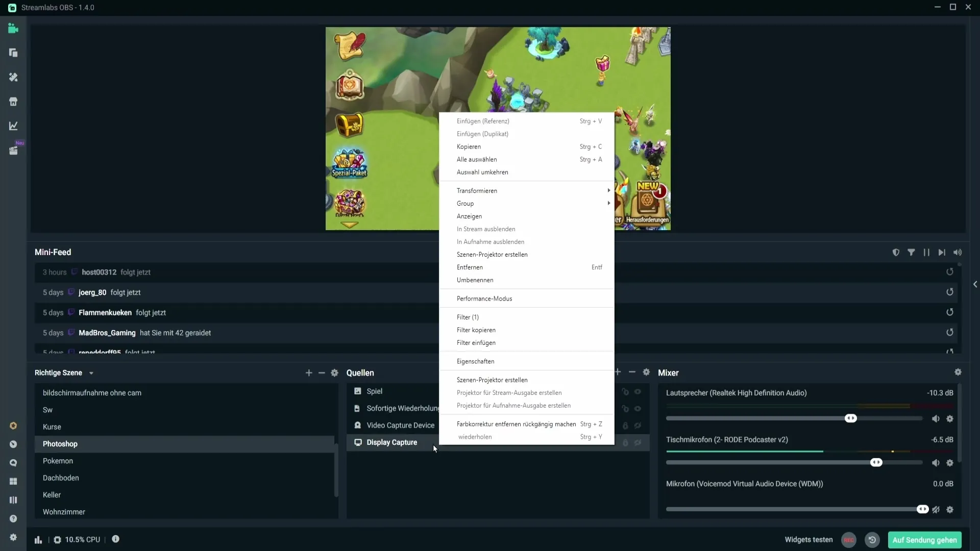This screenshot has width=980, height=551.
Task: Select Entfernen in context menu
Action: (527, 267)
